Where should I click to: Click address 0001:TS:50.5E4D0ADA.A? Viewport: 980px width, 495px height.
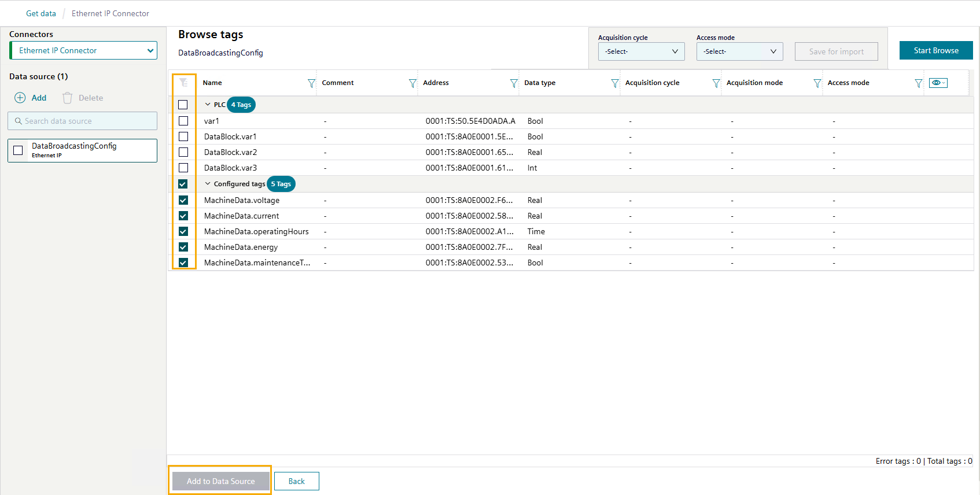470,121
